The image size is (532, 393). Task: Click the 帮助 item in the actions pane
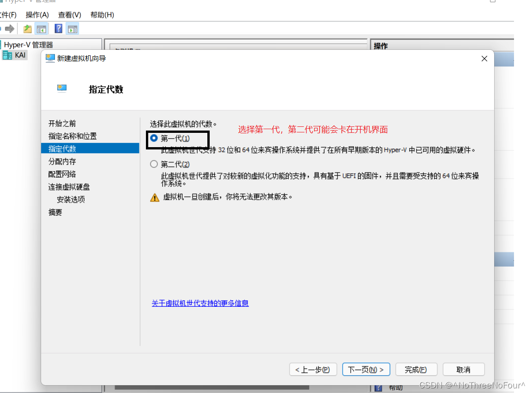tap(396, 388)
